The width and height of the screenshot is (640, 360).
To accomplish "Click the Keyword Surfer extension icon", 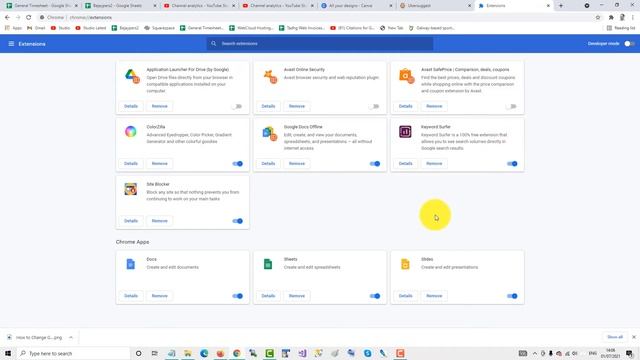I will 405,131.
